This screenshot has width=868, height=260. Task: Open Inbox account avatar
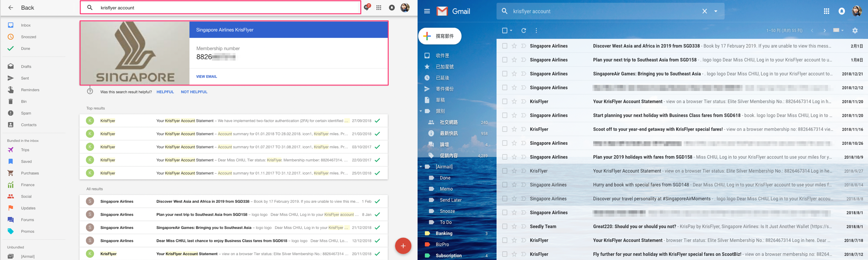pyautogui.click(x=405, y=7)
